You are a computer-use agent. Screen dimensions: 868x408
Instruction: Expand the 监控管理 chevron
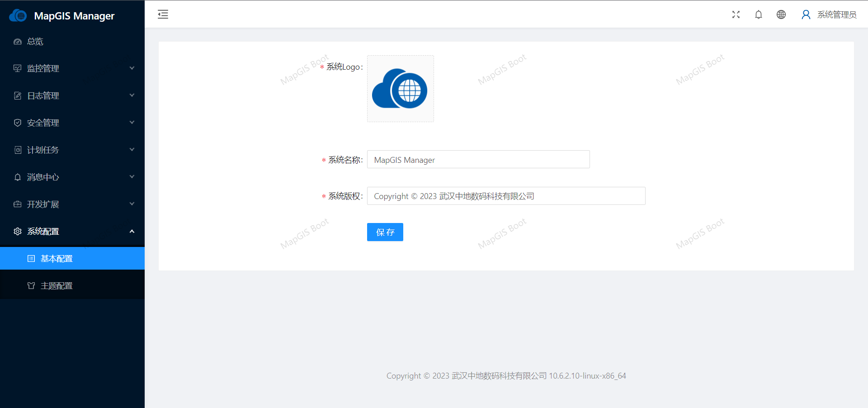tap(132, 68)
